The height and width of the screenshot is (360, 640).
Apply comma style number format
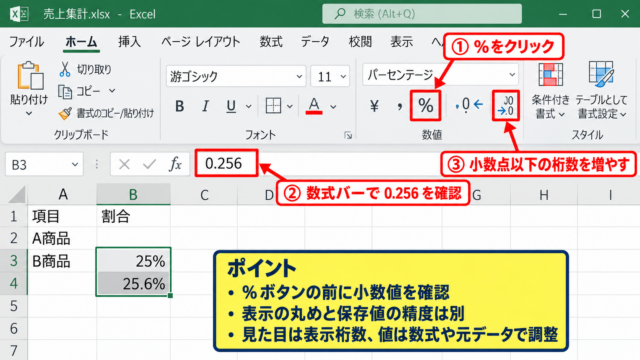tap(400, 106)
